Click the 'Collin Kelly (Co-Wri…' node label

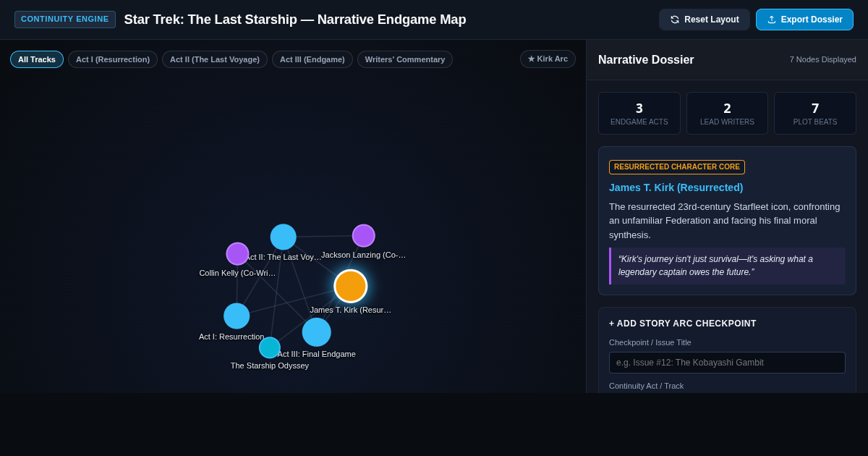237,273
